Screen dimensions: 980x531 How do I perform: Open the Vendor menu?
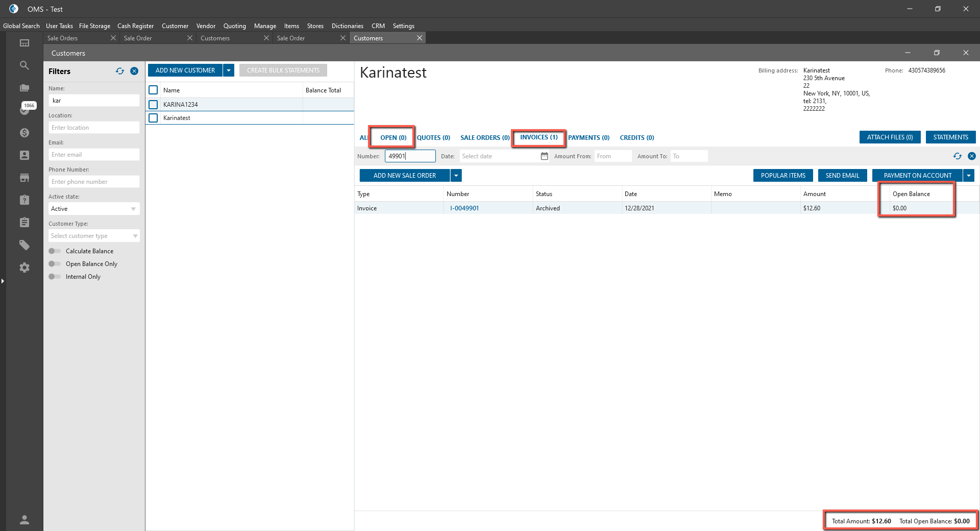(206, 26)
